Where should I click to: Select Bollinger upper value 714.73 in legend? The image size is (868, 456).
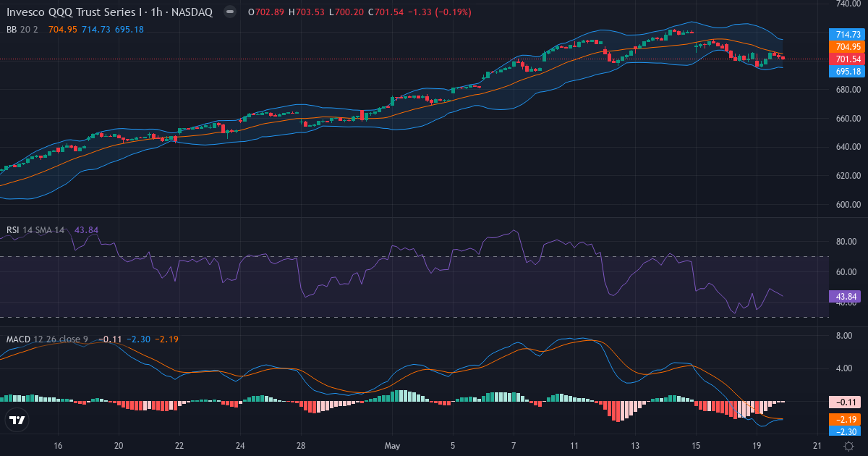(96, 30)
